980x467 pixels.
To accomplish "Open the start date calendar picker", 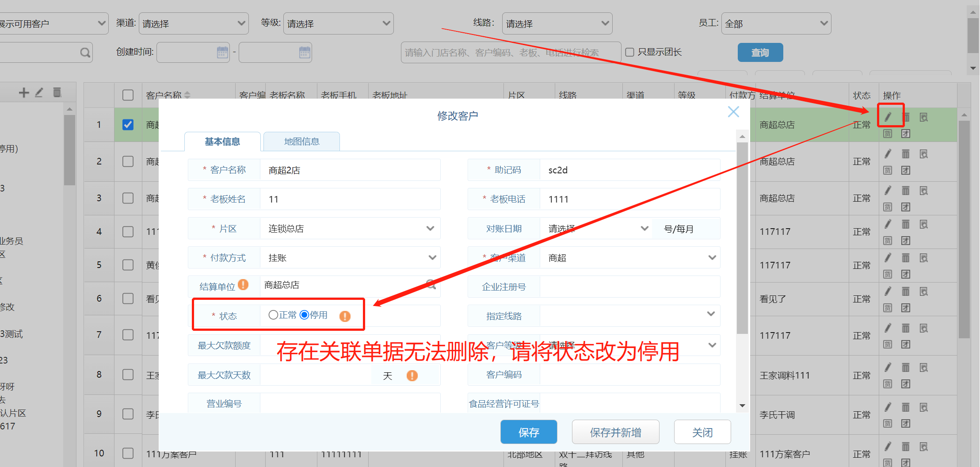I will click(222, 52).
